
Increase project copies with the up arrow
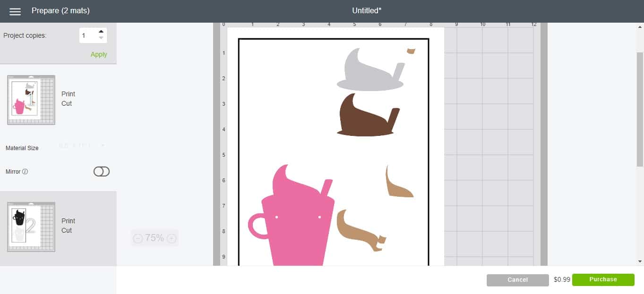coord(101,32)
